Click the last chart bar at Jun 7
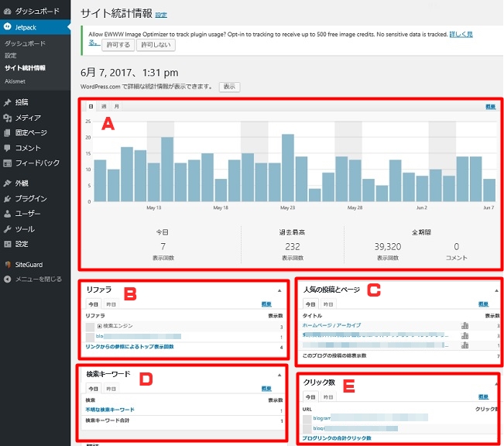 pos(489,190)
